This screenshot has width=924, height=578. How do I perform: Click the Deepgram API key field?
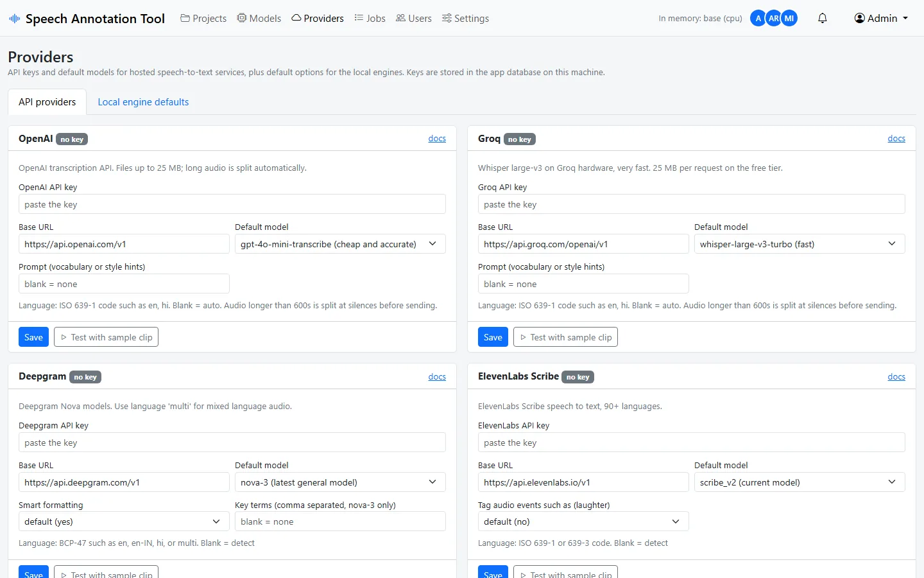[x=232, y=442]
